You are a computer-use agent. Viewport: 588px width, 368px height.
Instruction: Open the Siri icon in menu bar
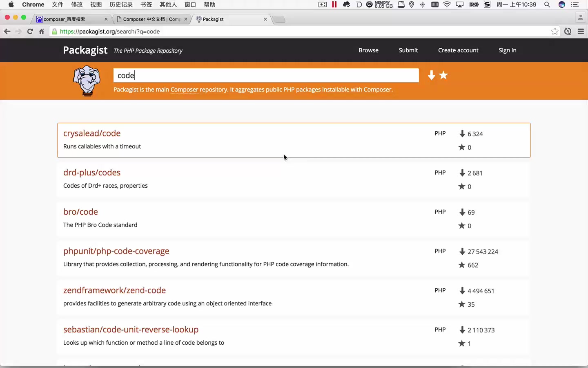click(x=562, y=4)
